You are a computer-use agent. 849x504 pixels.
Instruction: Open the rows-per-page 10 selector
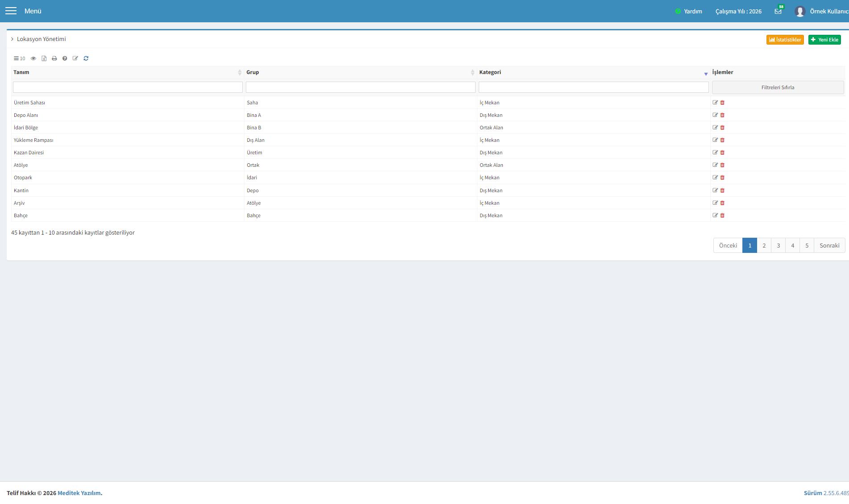point(19,58)
